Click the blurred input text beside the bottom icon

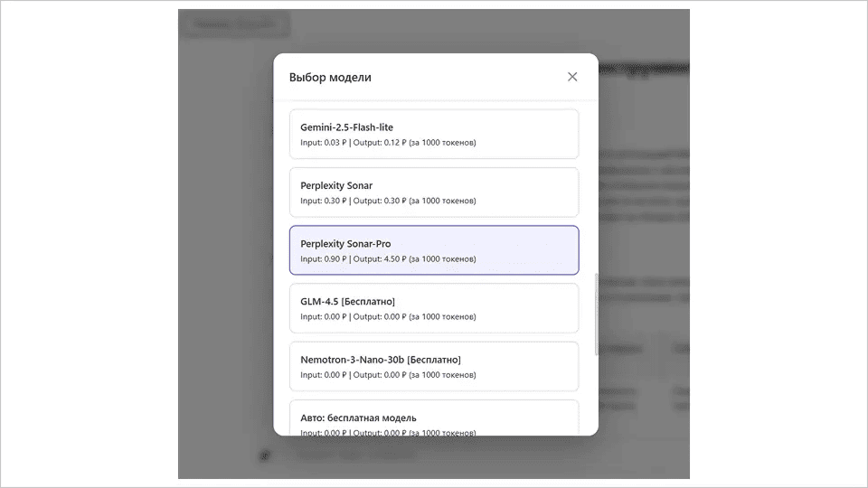click(354, 455)
